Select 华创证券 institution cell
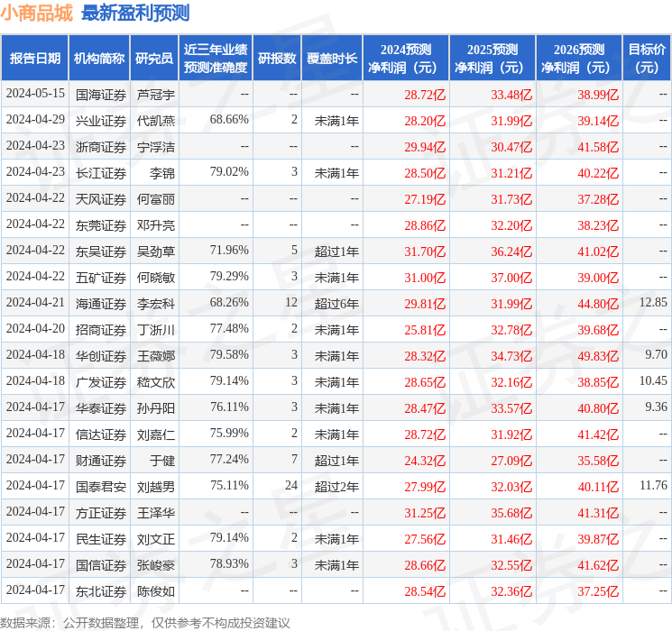This screenshot has width=672, height=631. click(101, 356)
